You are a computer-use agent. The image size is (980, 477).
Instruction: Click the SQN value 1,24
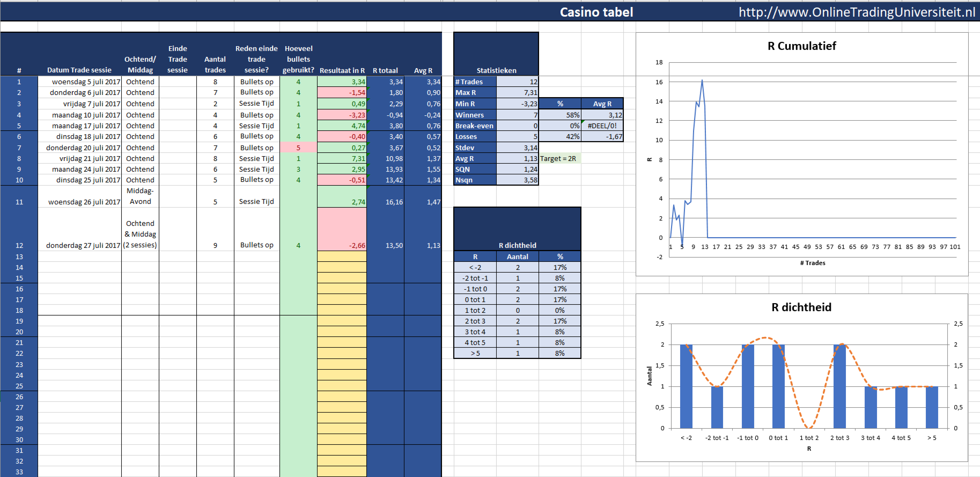click(517, 169)
